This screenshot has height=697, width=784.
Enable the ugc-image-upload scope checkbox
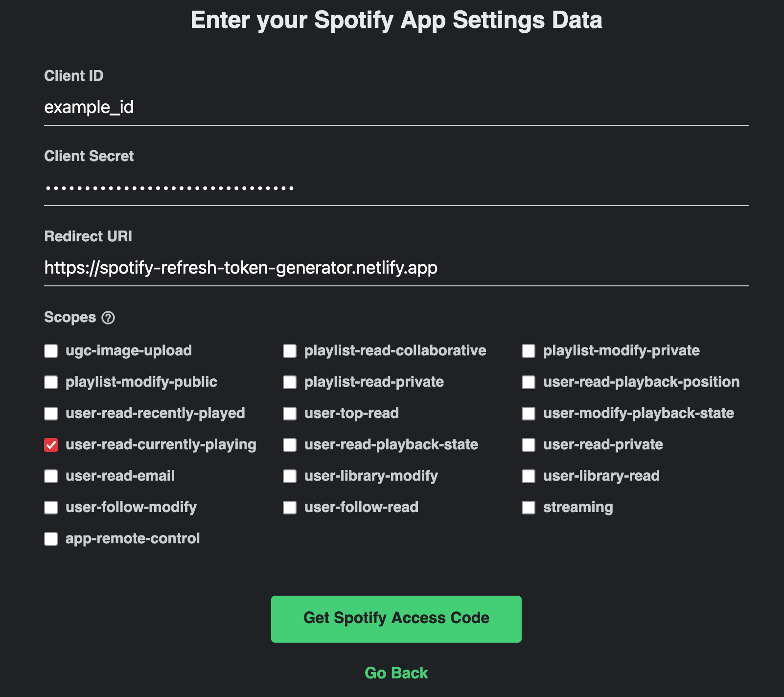pos(51,351)
